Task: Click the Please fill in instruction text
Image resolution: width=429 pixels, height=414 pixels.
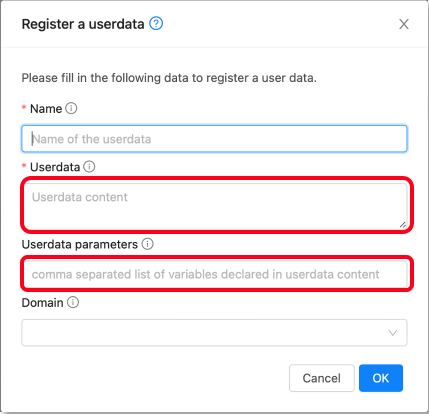Action: coord(169,78)
